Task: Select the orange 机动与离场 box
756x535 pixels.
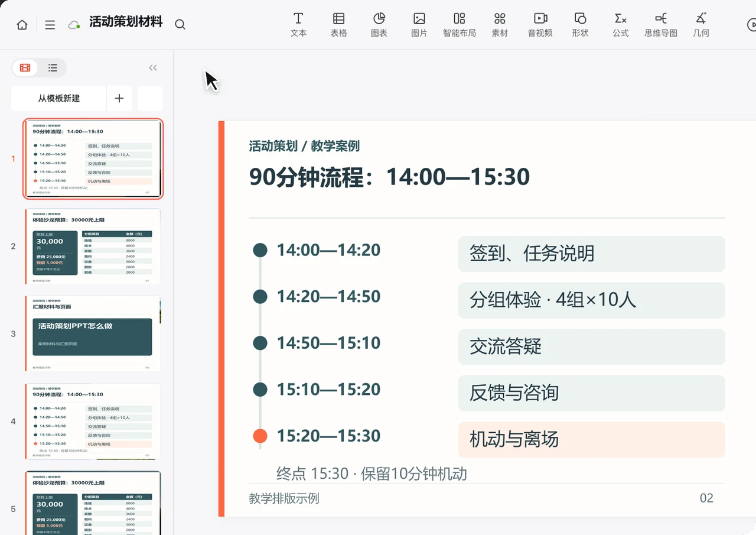Action: [591, 439]
